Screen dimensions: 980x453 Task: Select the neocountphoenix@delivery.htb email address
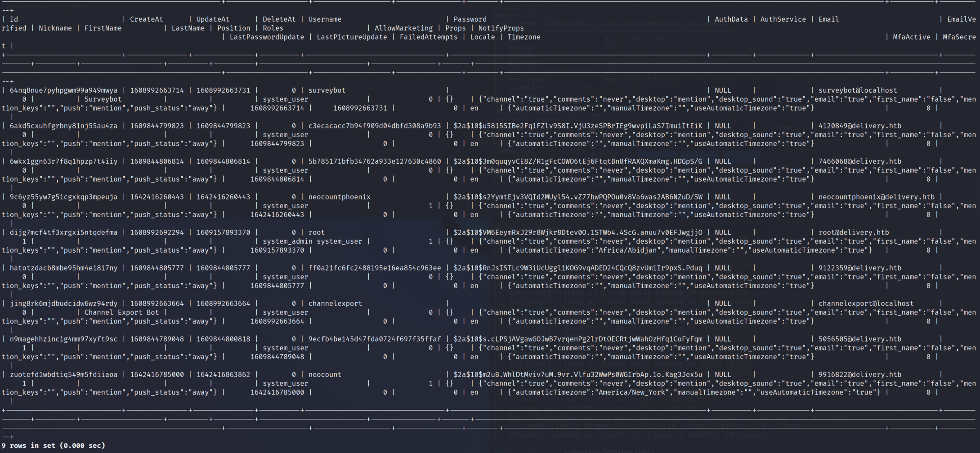point(876,197)
